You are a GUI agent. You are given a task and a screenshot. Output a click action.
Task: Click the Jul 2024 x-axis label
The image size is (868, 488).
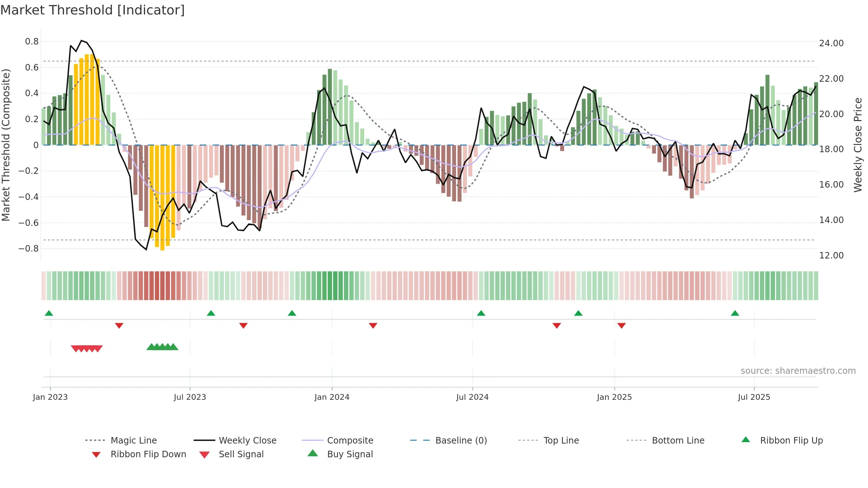click(x=472, y=397)
